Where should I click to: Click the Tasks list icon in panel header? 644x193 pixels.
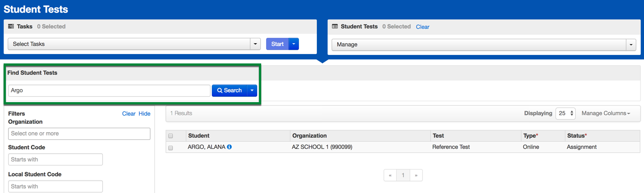11,27
